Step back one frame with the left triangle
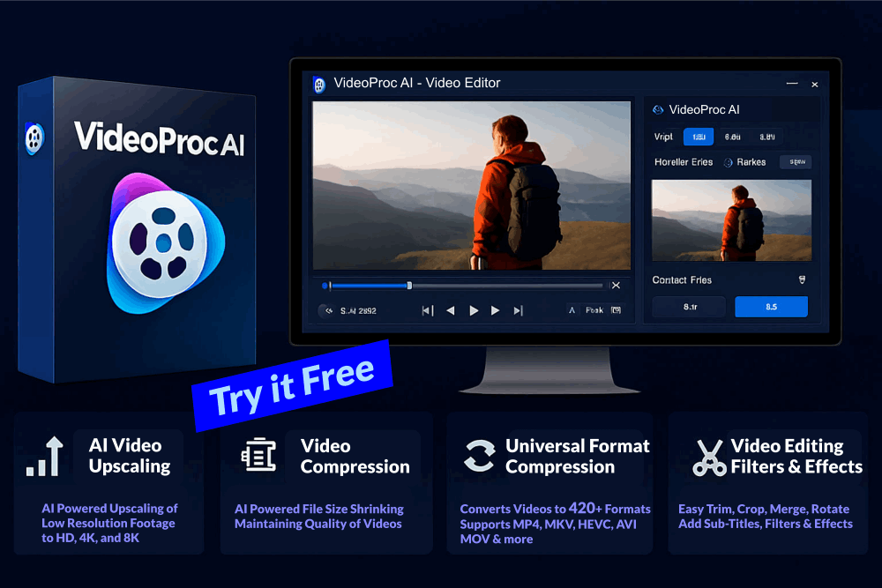Viewport: 882px width, 588px height. click(450, 310)
